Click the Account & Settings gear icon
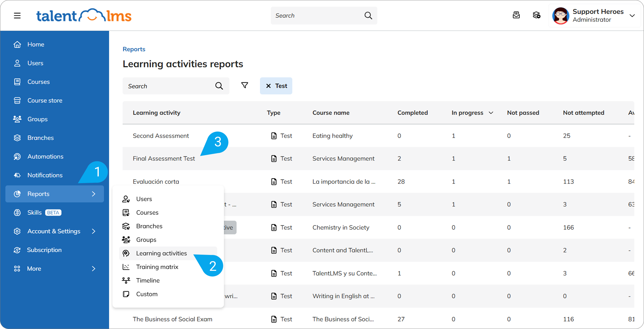The width and height of the screenshot is (644, 329). pyautogui.click(x=17, y=231)
